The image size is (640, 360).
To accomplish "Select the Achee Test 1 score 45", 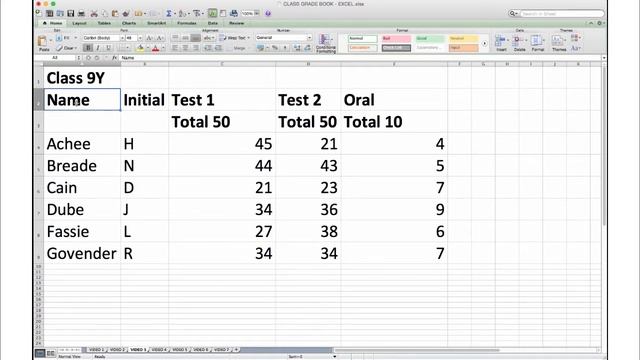I will click(x=222, y=144).
